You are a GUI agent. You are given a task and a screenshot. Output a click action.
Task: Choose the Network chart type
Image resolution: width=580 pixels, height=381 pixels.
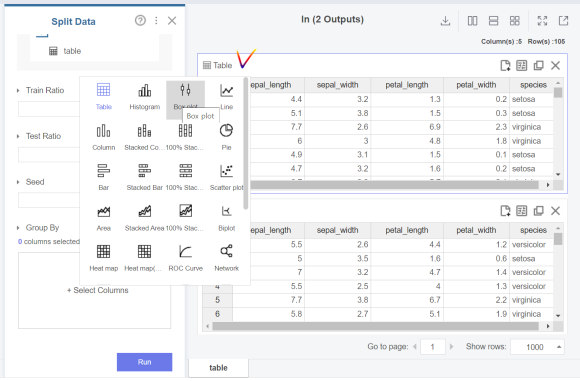coord(226,258)
